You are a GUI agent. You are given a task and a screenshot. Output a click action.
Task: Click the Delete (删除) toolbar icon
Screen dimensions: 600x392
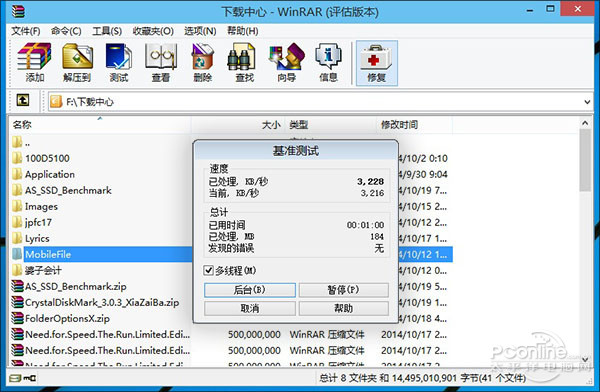point(203,62)
